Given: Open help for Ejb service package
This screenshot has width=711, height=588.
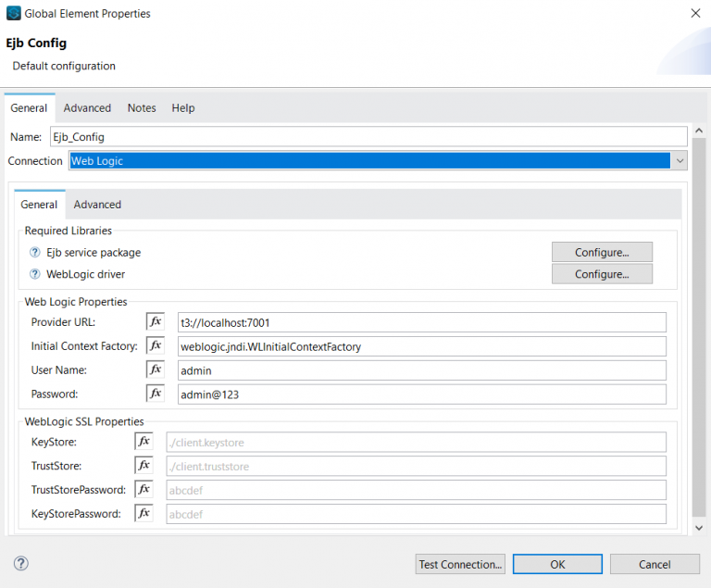Looking at the screenshot, I should 35,252.
